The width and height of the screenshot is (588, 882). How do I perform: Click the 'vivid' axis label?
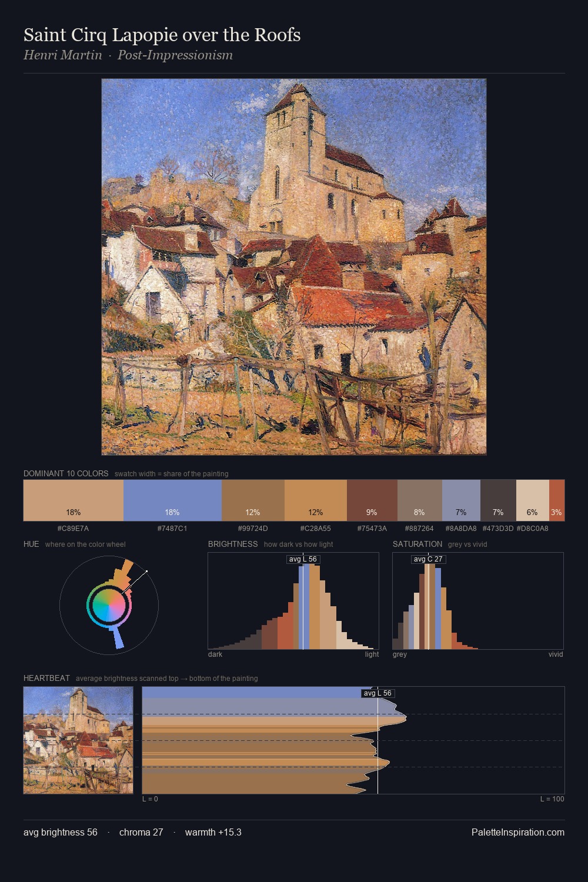pyautogui.click(x=556, y=654)
